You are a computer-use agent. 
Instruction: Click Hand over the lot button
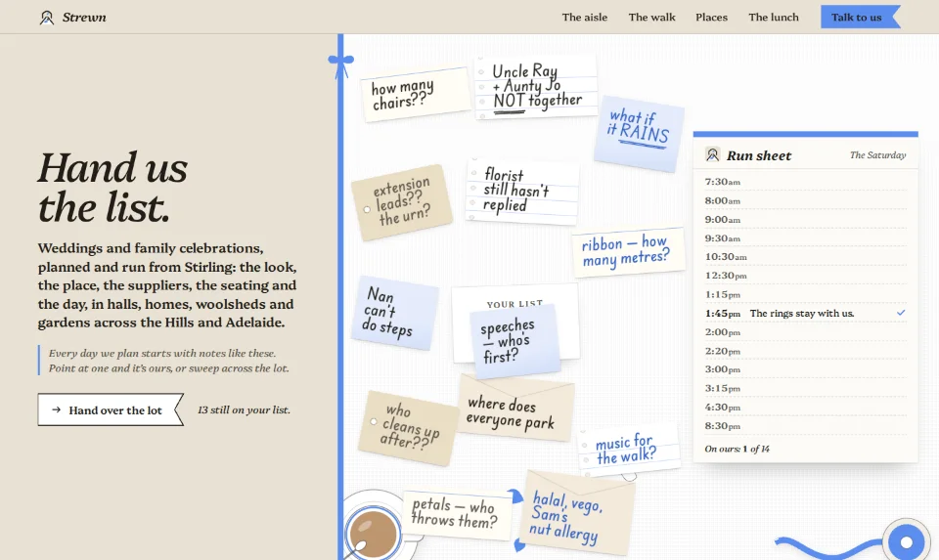[x=111, y=409]
